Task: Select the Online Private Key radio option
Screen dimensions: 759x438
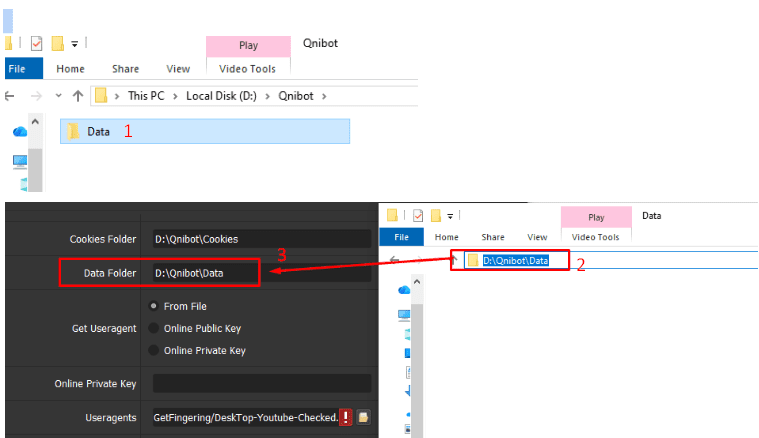Action: click(153, 350)
